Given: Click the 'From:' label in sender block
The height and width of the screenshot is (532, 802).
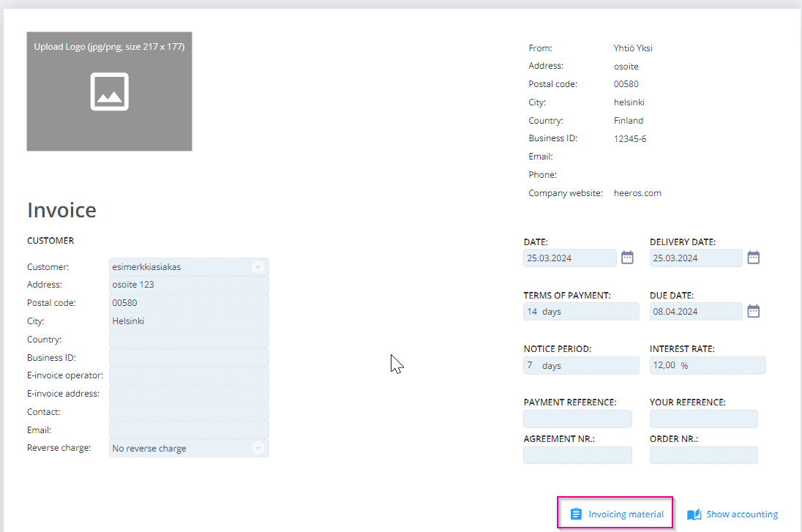Looking at the screenshot, I should coord(540,48).
